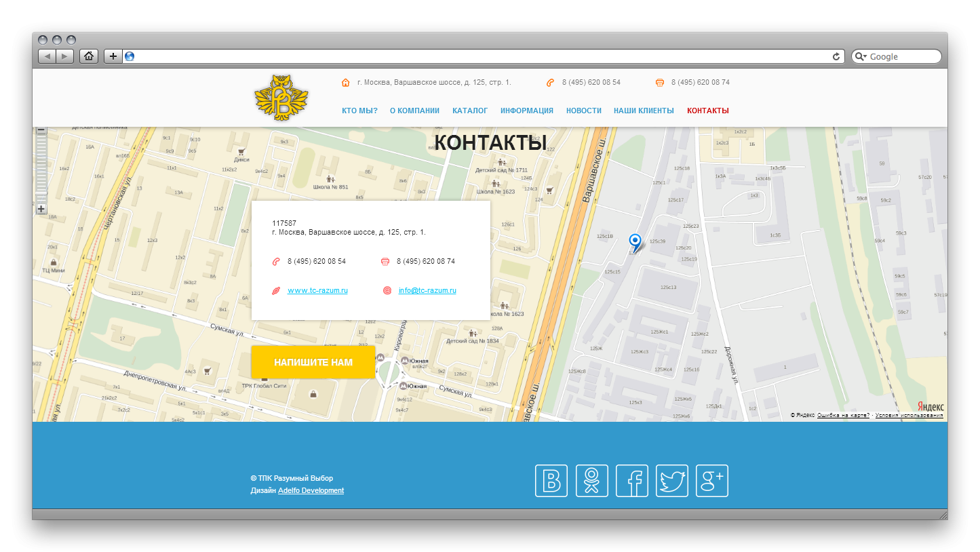Click the orange house icon in header

[346, 83]
